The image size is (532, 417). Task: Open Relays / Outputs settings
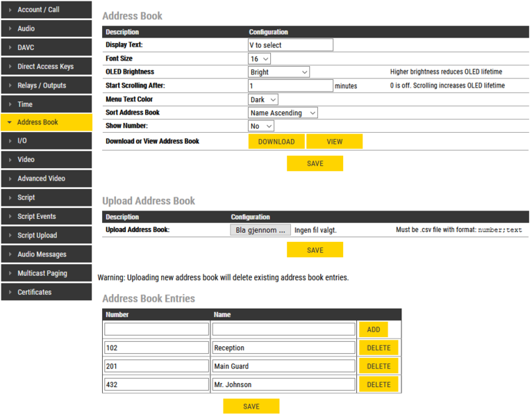[47, 85]
